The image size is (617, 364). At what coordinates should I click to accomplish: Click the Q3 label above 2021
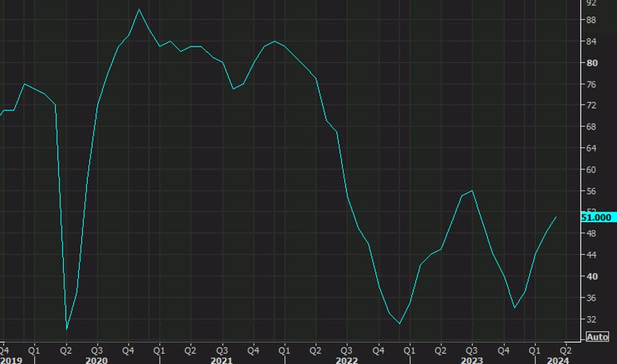click(x=222, y=350)
